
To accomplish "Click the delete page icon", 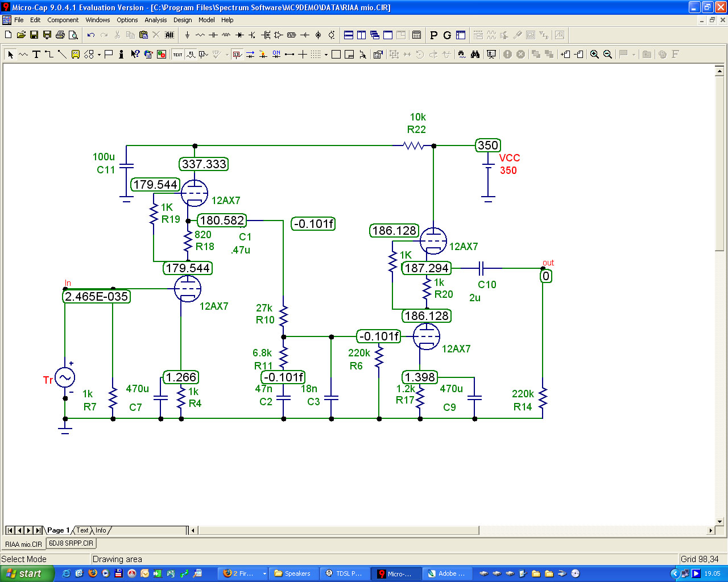I will point(578,55).
